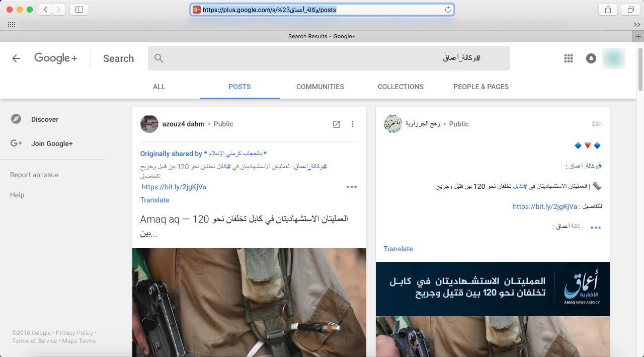Open the Privacy Policy footer link
This screenshot has height=357, width=644.
74,333
